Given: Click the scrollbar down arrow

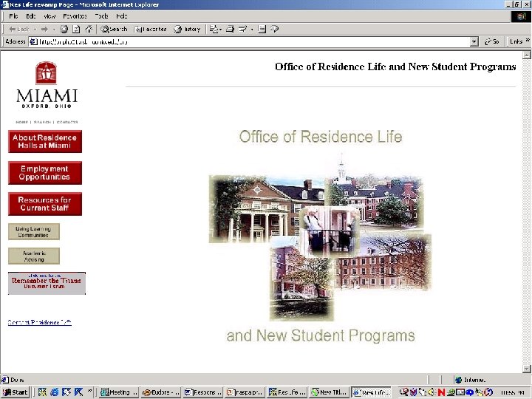Looking at the screenshot, I should (x=527, y=369).
